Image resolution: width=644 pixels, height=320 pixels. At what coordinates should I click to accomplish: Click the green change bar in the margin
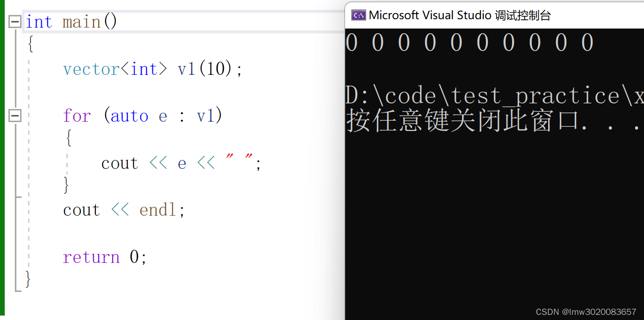(x=2, y=140)
